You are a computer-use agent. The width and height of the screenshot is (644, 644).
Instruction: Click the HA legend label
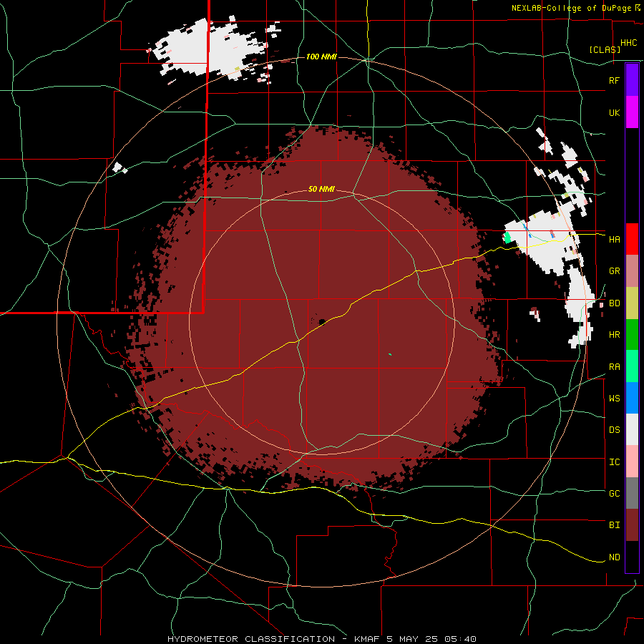coord(615,240)
